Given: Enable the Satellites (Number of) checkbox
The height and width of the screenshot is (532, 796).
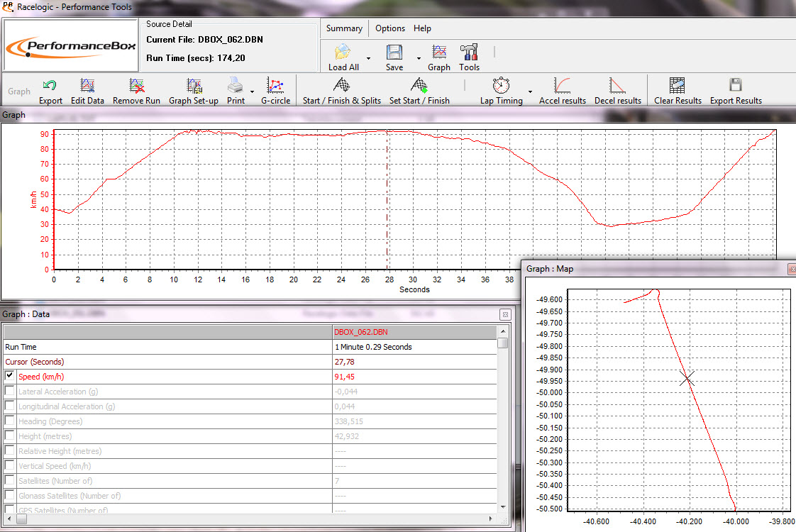Looking at the screenshot, I should pyautogui.click(x=9, y=480).
